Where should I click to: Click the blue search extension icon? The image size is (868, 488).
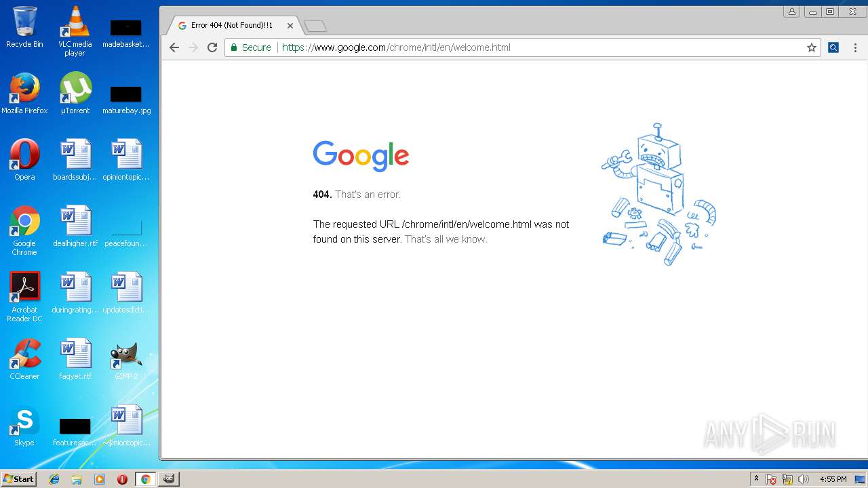pos(833,47)
